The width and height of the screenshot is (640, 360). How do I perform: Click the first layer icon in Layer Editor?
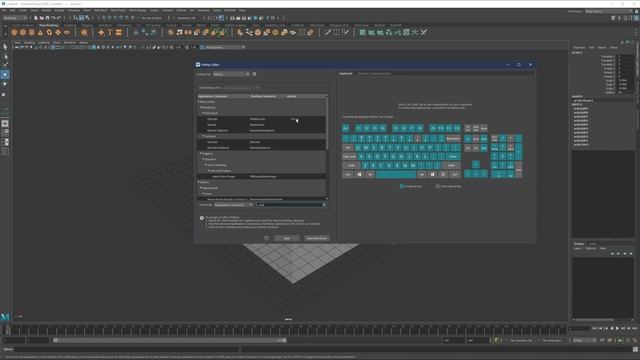pos(612,253)
